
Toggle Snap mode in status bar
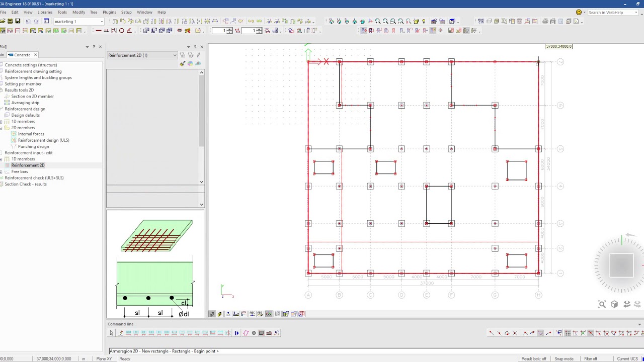pyautogui.click(x=564, y=359)
